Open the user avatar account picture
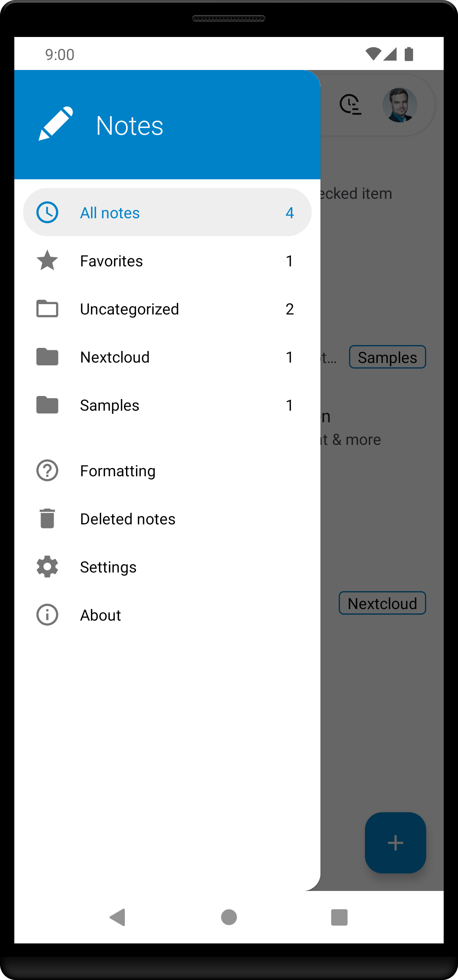 pos(400,105)
